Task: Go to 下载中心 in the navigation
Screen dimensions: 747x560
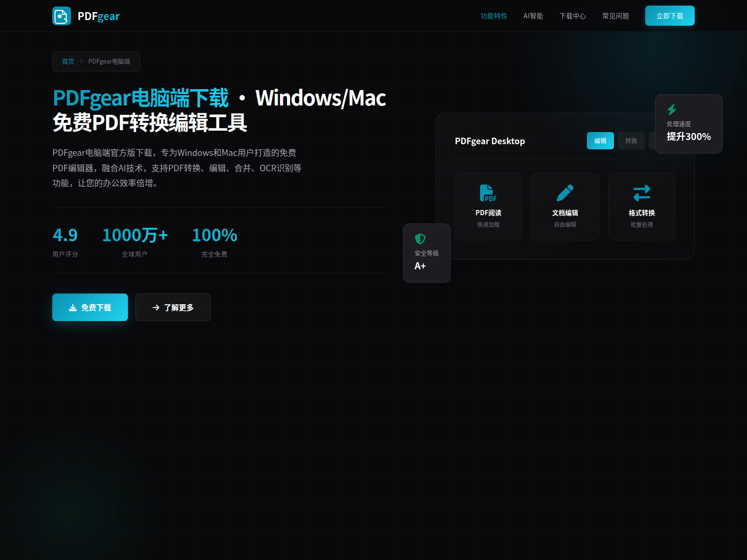Action: click(573, 16)
